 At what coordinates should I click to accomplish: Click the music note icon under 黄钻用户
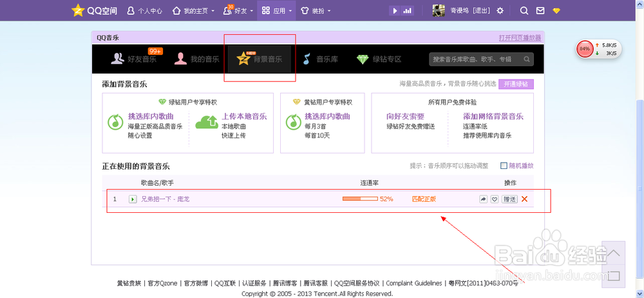(294, 121)
